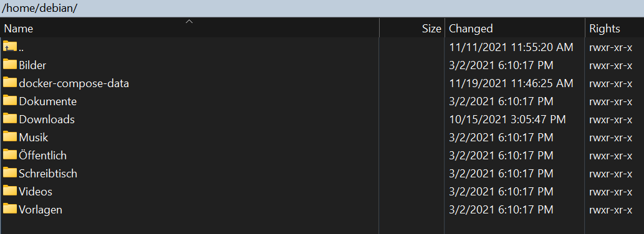This screenshot has height=234, width=644.
Task: Click the /home/debian/ path bar
Action: pyautogui.click(x=322, y=8)
